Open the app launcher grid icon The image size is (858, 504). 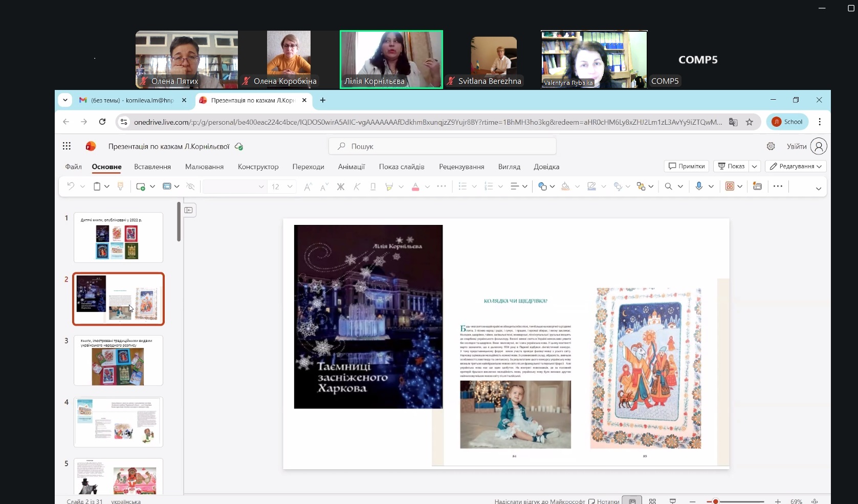[x=67, y=146]
